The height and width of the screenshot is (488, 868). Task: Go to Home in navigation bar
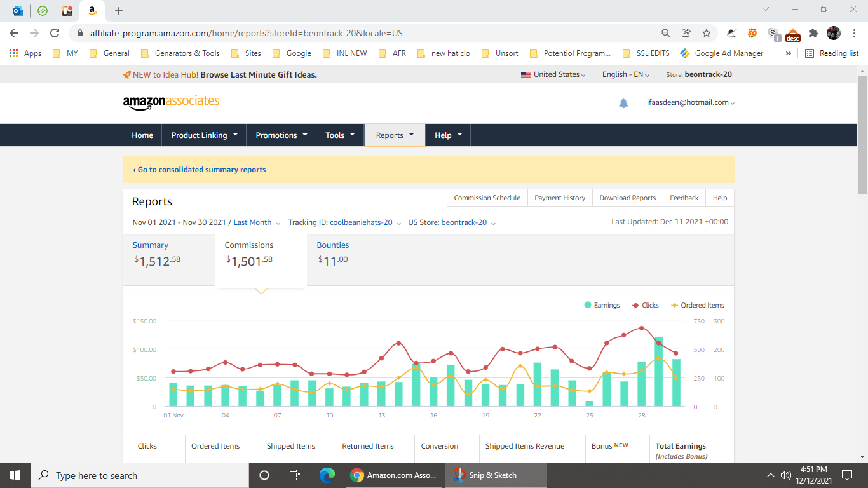pos(142,135)
